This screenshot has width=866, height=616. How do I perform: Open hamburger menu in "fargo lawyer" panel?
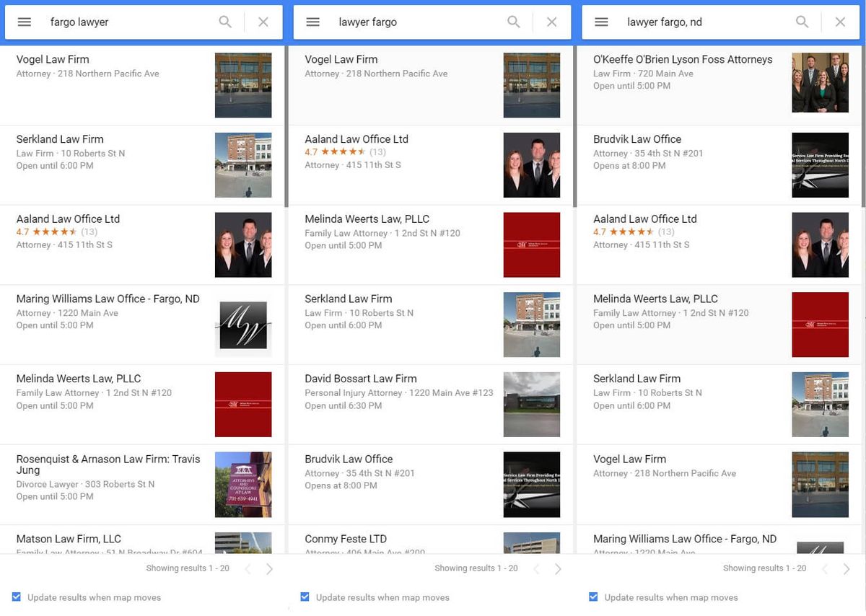coord(25,22)
